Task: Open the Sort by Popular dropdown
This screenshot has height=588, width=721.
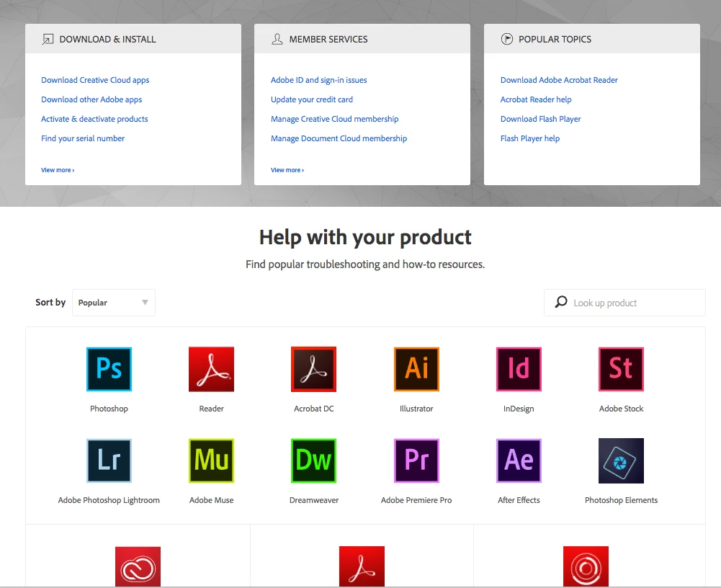Action: pyautogui.click(x=114, y=303)
